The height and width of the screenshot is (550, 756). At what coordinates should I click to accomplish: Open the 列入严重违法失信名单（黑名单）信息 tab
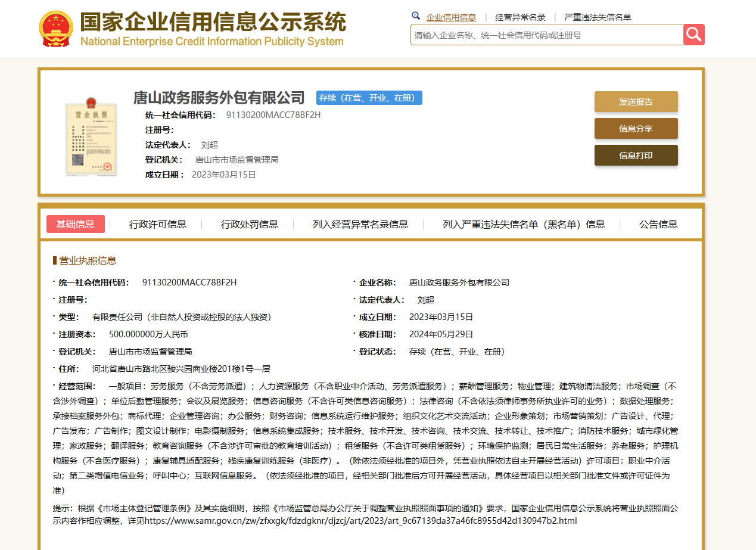point(524,224)
